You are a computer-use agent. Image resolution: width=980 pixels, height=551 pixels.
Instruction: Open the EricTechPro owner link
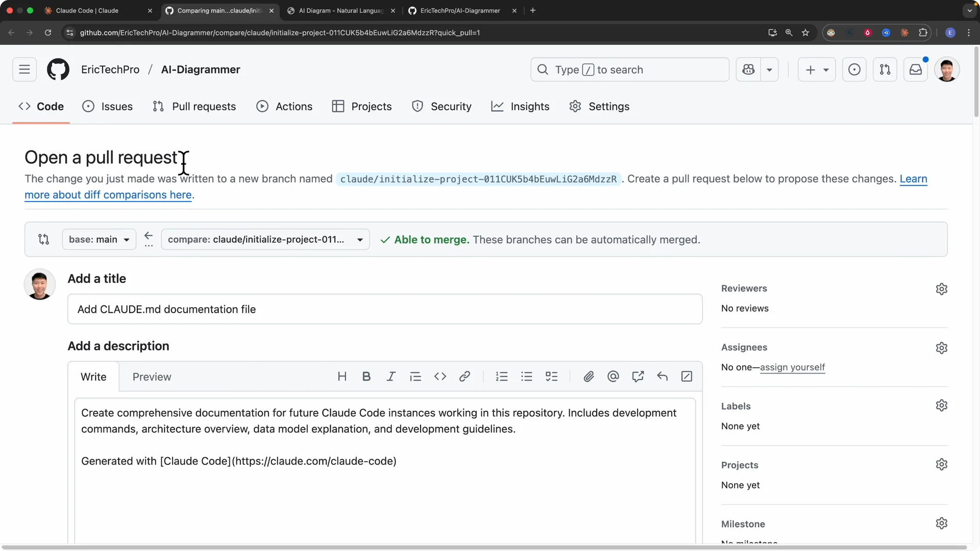coord(110,69)
